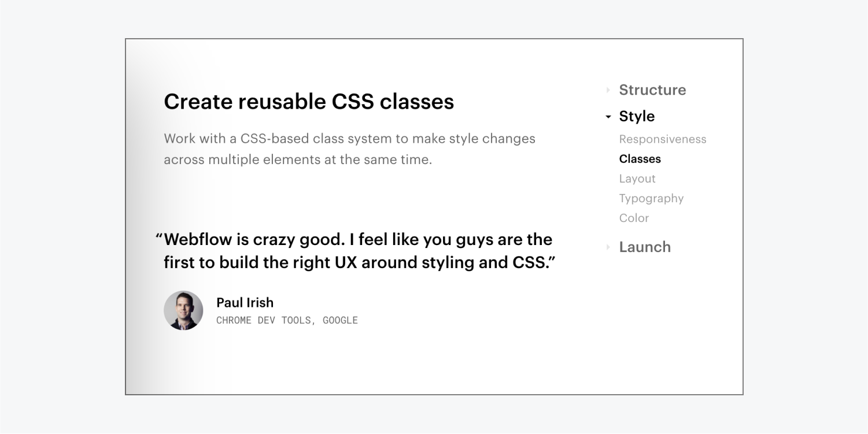Collapse the Style section arrow
Image resolution: width=868 pixels, height=434 pixels.
tap(608, 117)
